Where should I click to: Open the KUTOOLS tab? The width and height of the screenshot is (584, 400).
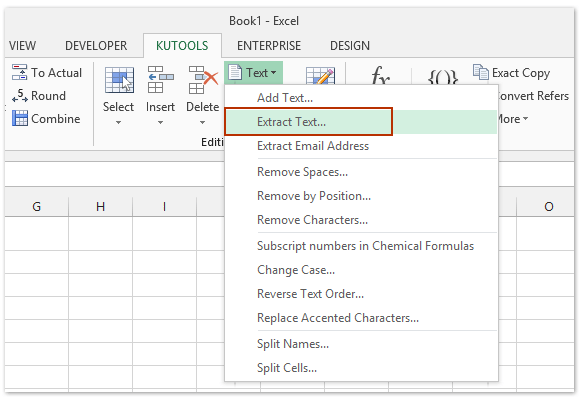click(x=182, y=46)
